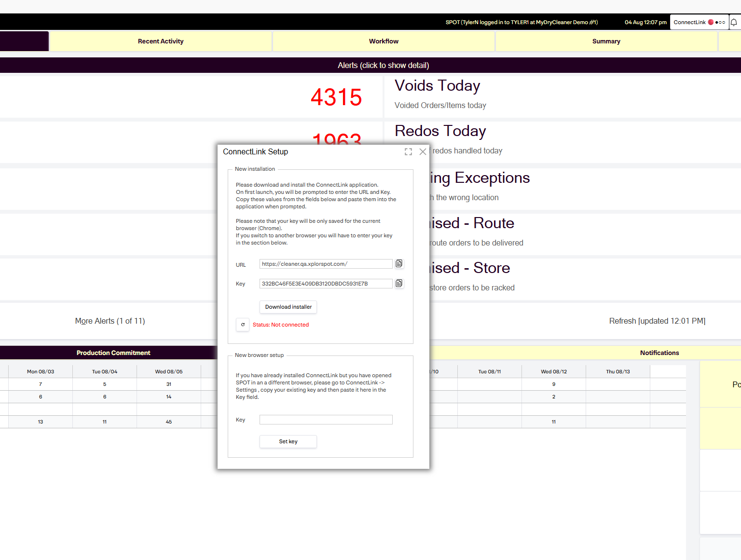Select the URL text field
This screenshot has width=741, height=560.
pyautogui.click(x=326, y=264)
